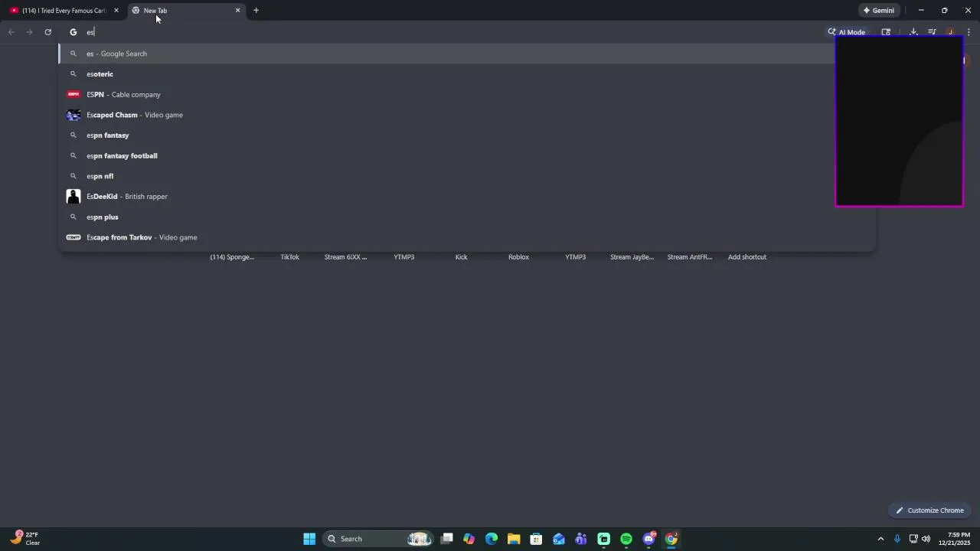Open the 'Stream 6iXX ...' shortcut
The height and width of the screenshot is (551, 980).
pos(346,257)
